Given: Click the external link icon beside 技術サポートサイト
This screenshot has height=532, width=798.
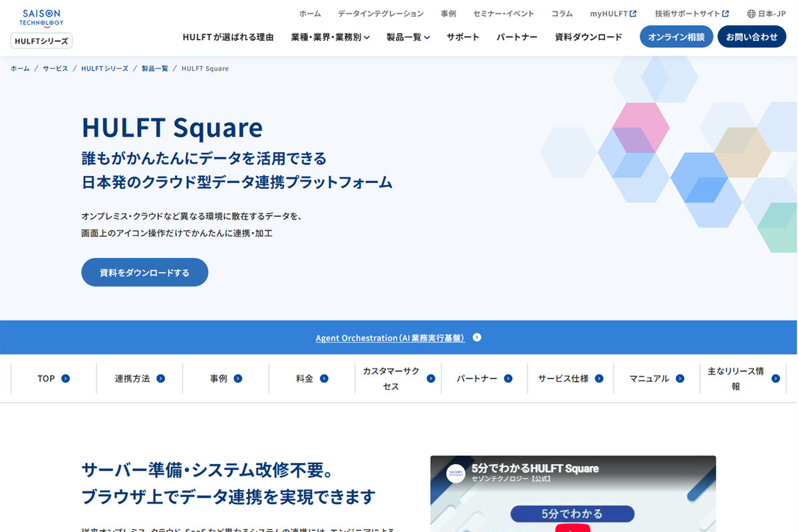Looking at the screenshot, I should [x=726, y=13].
